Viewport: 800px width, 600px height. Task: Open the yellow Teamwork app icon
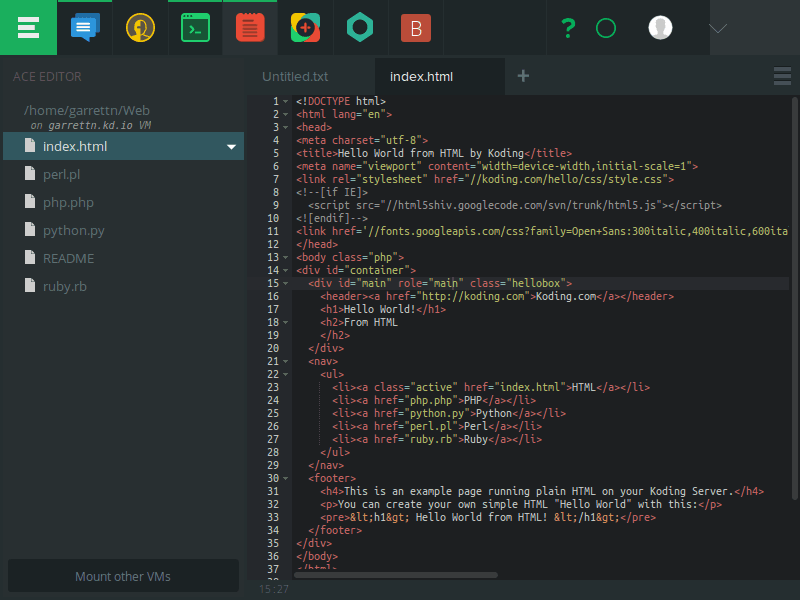click(x=140, y=28)
